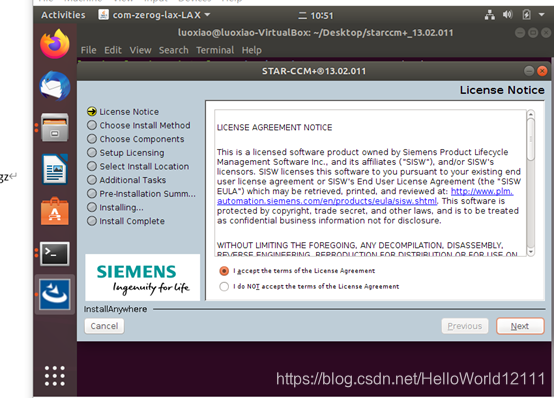Click the Next button
Screen dimensions: 554x398
pyautogui.click(x=520, y=326)
